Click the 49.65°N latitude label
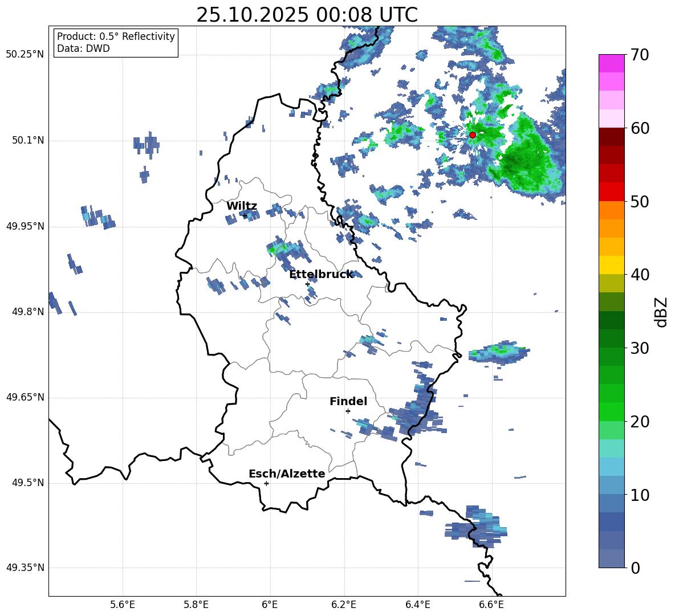This screenshot has height=616, width=675. (25, 397)
